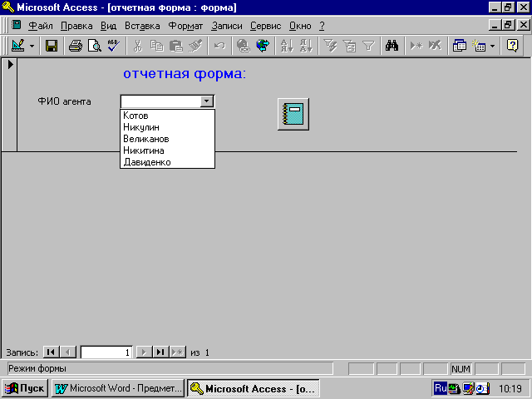The width and height of the screenshot is (532, 399).
Task: Open the Файл menu
Action: click(41, 26)
